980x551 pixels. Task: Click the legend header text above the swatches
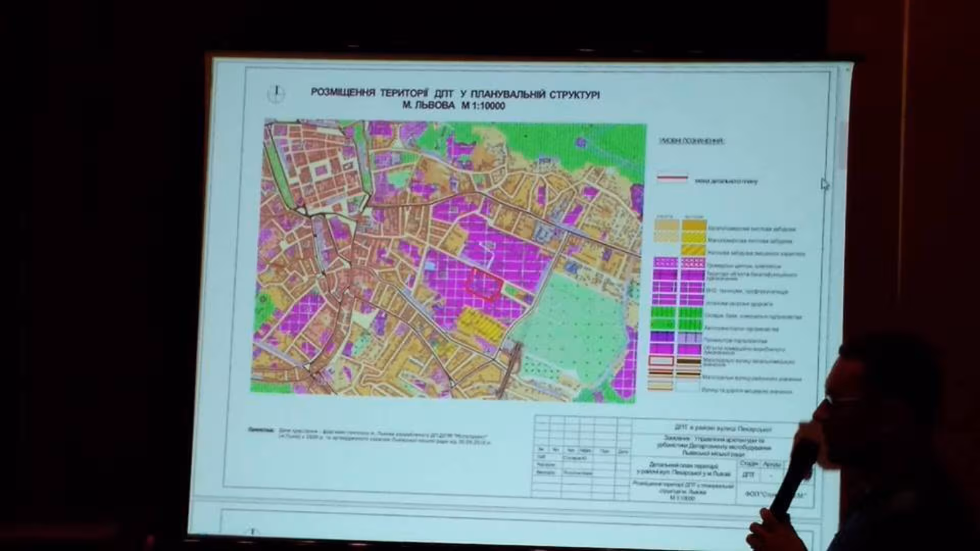pos(692,141)
